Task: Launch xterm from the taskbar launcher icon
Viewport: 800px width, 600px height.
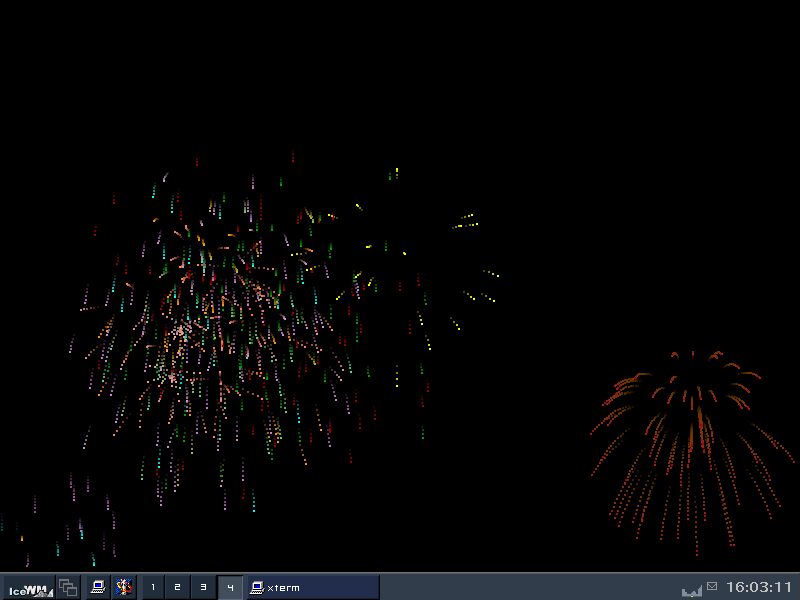Action: [98, 588]
